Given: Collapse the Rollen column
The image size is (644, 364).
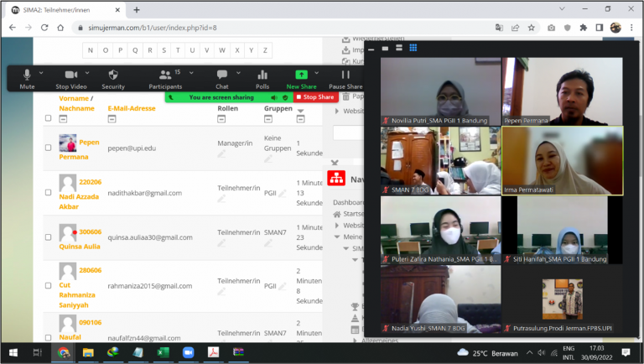Looking at the screenshot, I should coord(221,119).
